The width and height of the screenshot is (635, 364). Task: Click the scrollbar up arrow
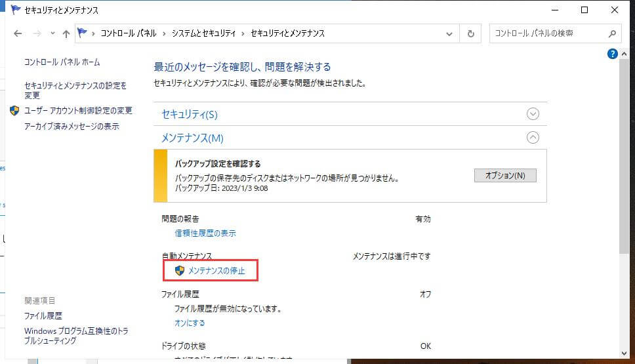[624, 53]
